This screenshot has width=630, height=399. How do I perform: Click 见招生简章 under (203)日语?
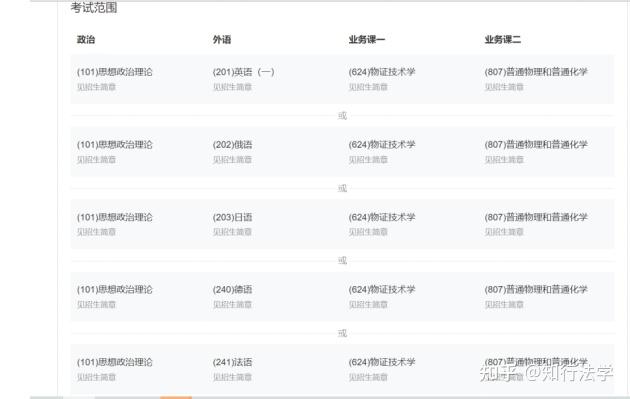(232, 232)
